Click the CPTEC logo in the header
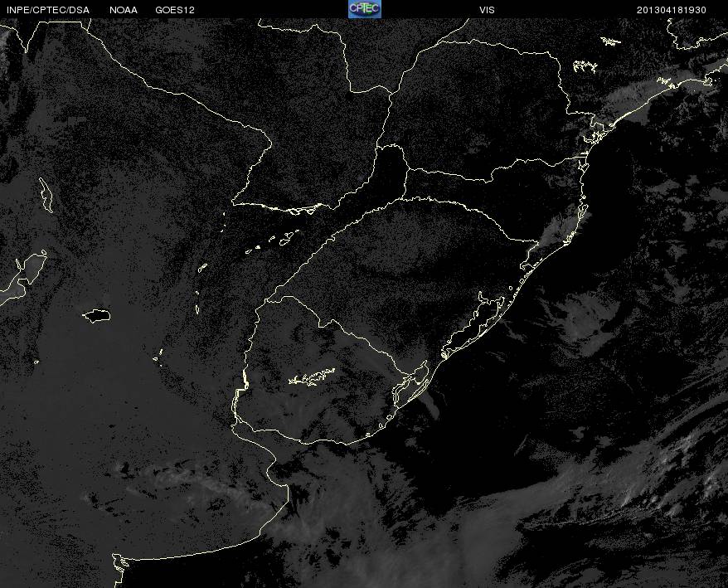This screenshot has width=728, height=588. pyautogui.click(x=365, y=9)
